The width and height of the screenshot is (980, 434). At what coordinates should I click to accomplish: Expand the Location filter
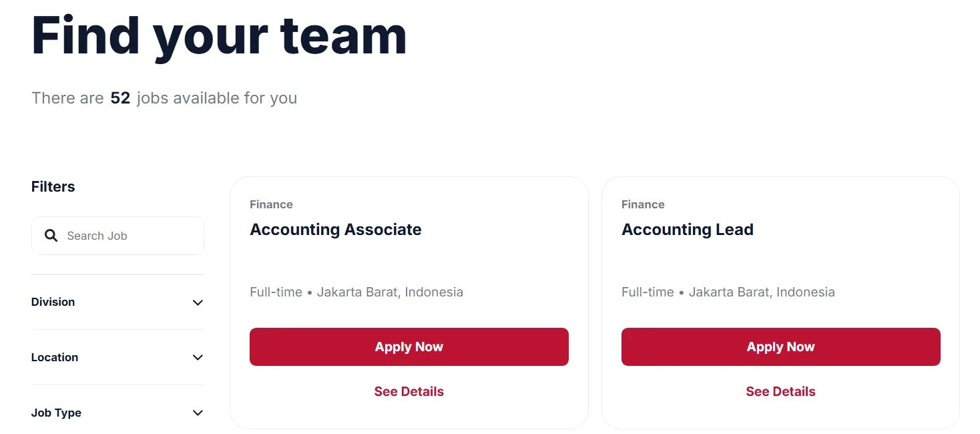click(x=117, y=357)
